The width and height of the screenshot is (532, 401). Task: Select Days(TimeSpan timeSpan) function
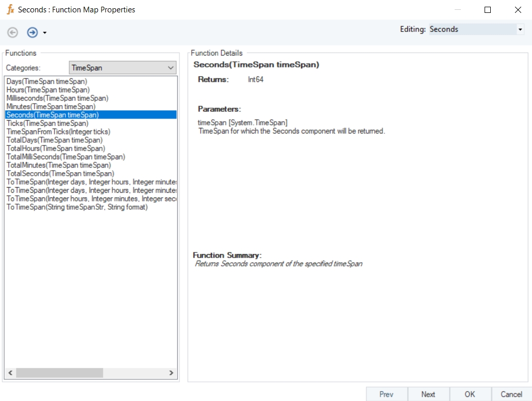tap(47, 81)
